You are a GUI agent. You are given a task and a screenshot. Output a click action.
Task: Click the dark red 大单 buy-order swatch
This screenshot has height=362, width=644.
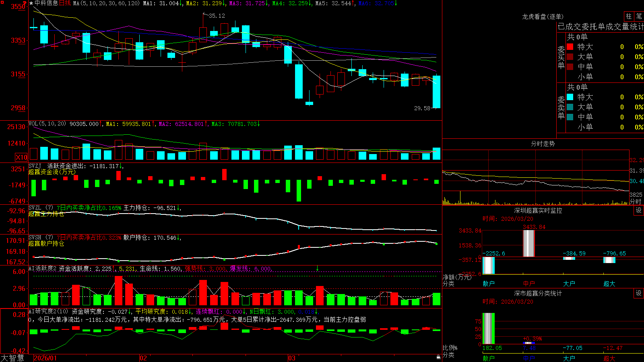(x=570, y=57)
